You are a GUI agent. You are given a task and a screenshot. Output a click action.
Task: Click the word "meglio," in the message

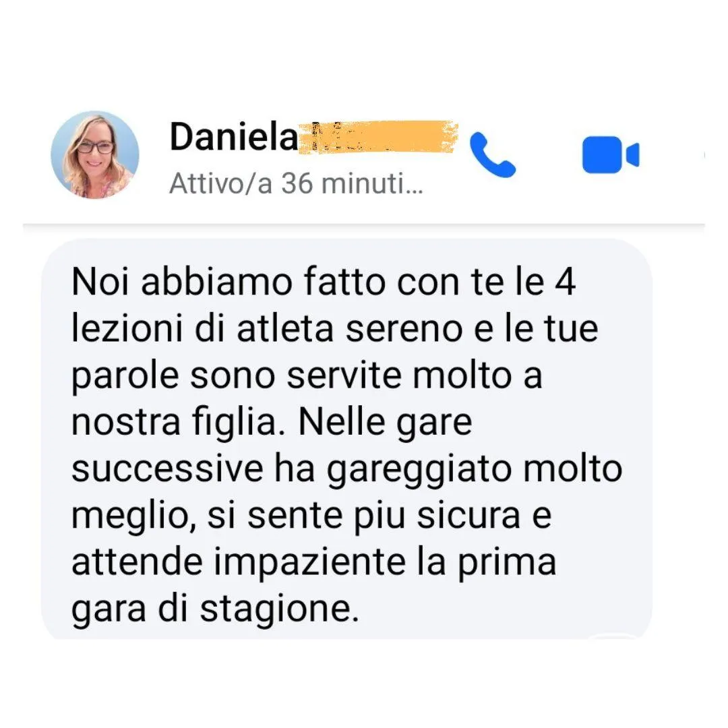click(x=133, y=517)
